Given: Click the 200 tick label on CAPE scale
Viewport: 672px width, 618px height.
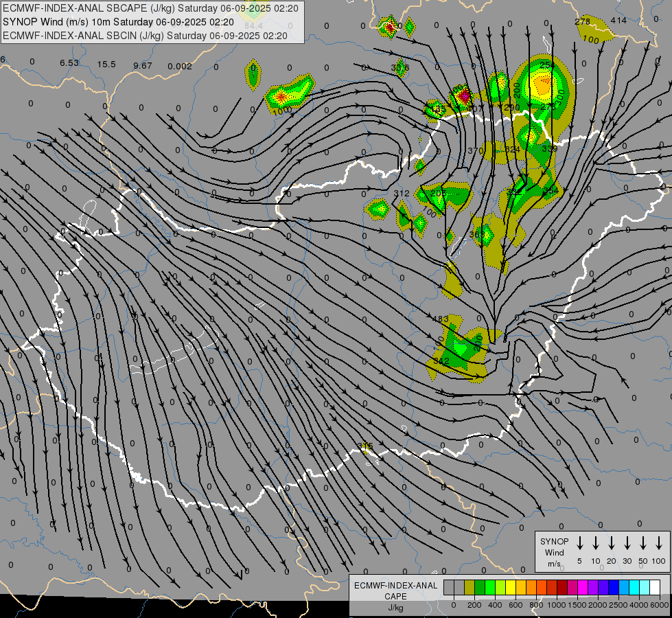Looking at the screenshot, I should [474, 605].
